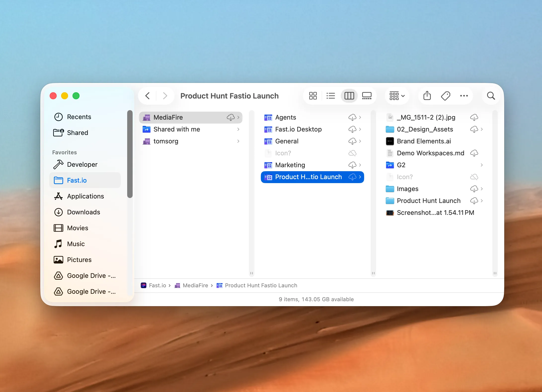Download the Agents folder for offline use
The width and height of the screenshot is (542, 392).
[352, 117]
